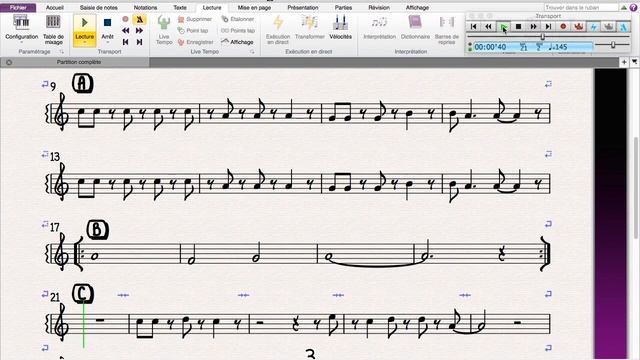
Task: Open the Fichier tab
Action: pyautogui.click(x=18, y=7)
